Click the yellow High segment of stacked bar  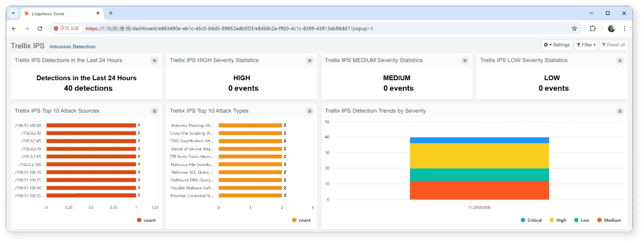coord(479,156)
